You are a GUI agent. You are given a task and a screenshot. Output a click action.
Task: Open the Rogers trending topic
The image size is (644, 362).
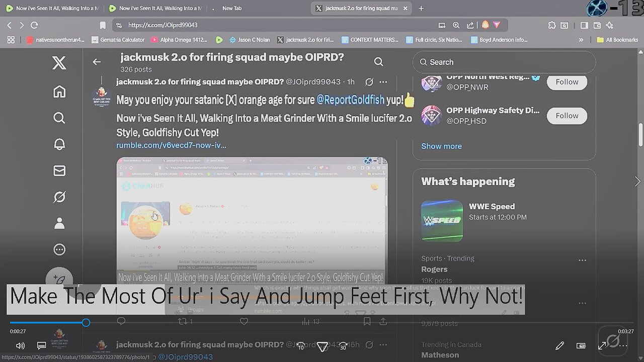pyautogui.click(x=434, y=269)
